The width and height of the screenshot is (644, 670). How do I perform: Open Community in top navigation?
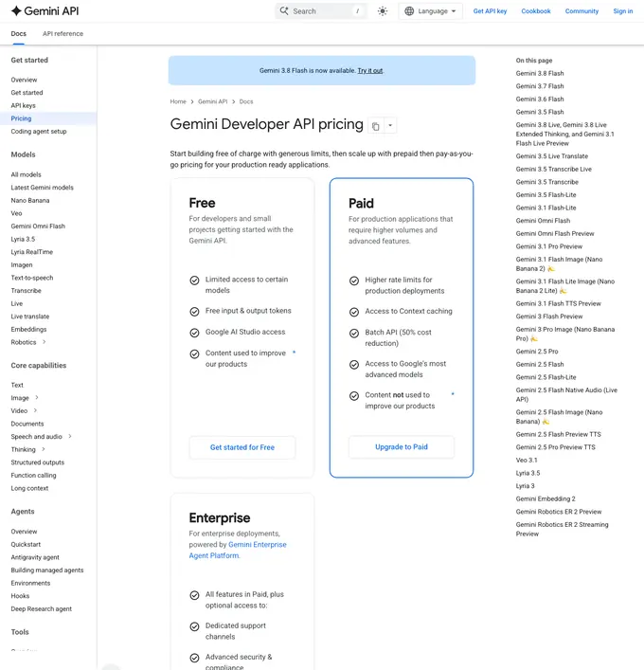pyautogui.click(x=581, y=11)
